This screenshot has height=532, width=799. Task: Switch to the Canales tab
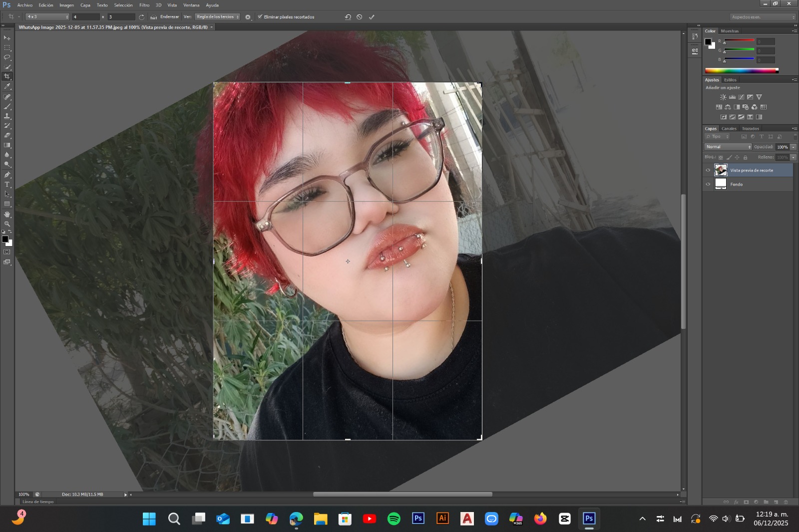tap(729, 129)
